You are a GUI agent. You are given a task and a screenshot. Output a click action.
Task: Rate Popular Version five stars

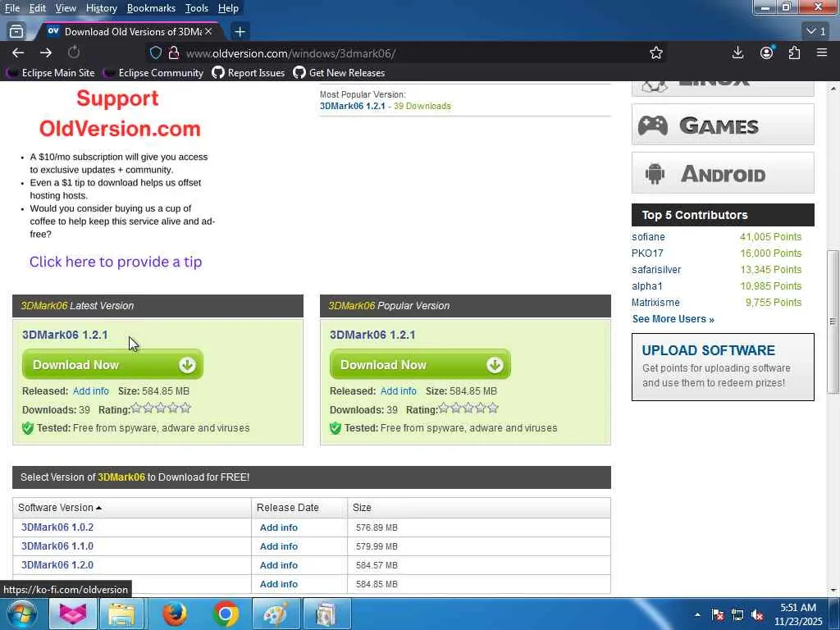(x=493, y=409)
